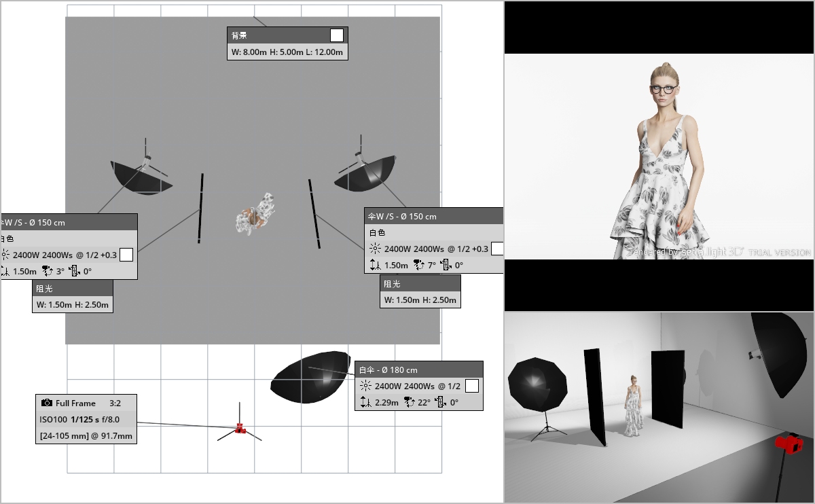Click the 背景 label header

tap(287, 35)
